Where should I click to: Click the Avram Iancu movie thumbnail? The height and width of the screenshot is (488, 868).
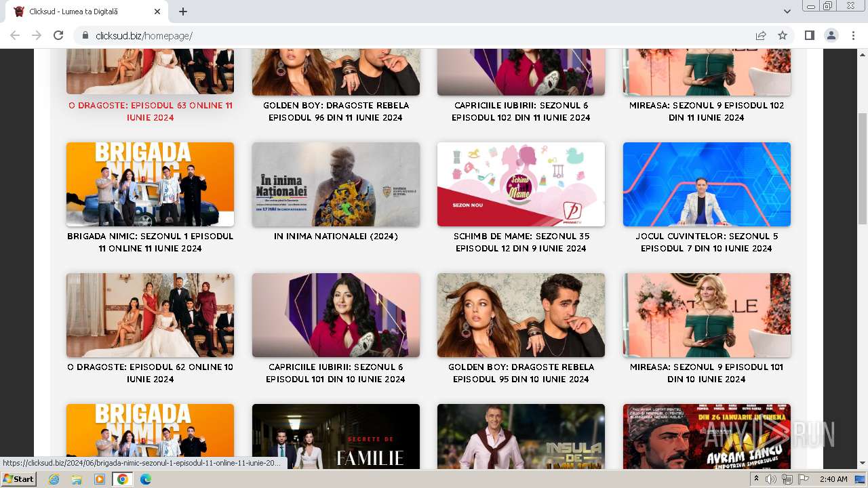click(707, 436)
